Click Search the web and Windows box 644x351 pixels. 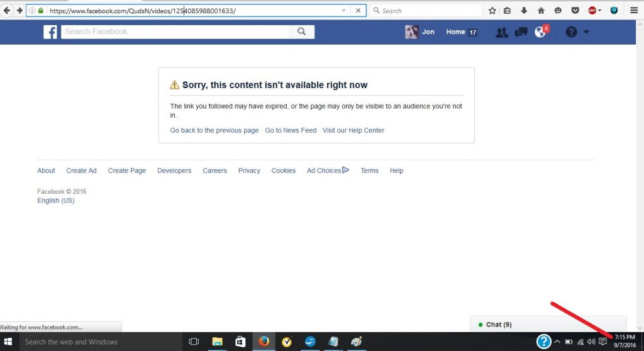point(99,342)
